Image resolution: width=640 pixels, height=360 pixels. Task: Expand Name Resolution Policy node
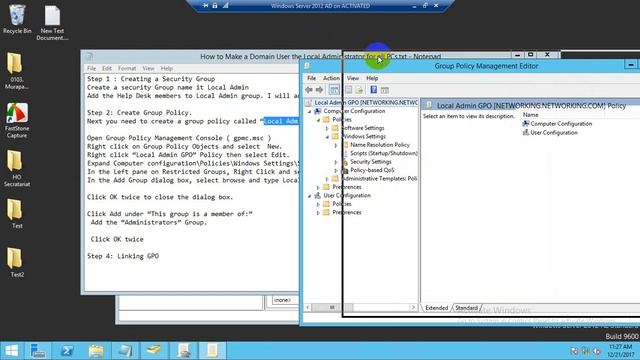click(x=336, y=145)
